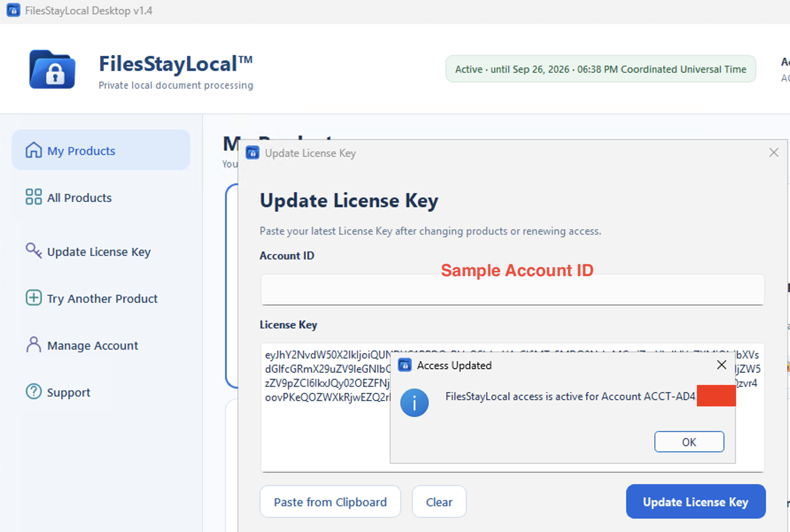The width and height of the screenshot is (790, 532).
Task: Click the title bar app icon
Action: (x=13, y=10)
